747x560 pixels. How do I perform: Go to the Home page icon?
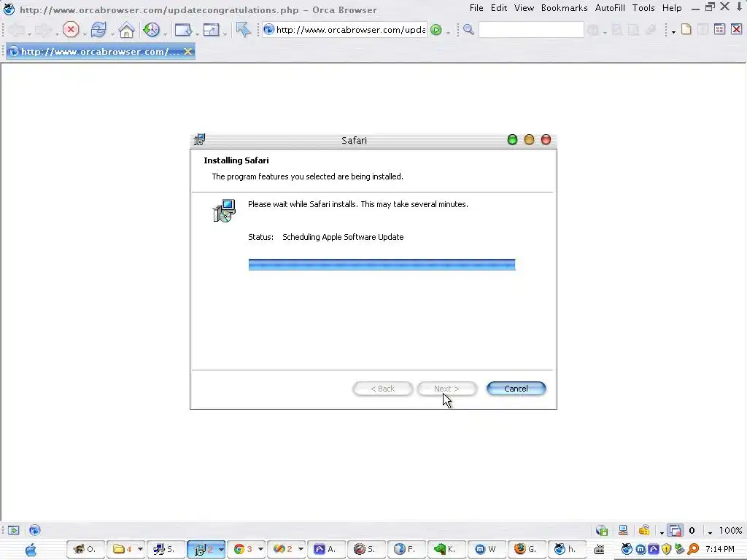pos(127,31)
